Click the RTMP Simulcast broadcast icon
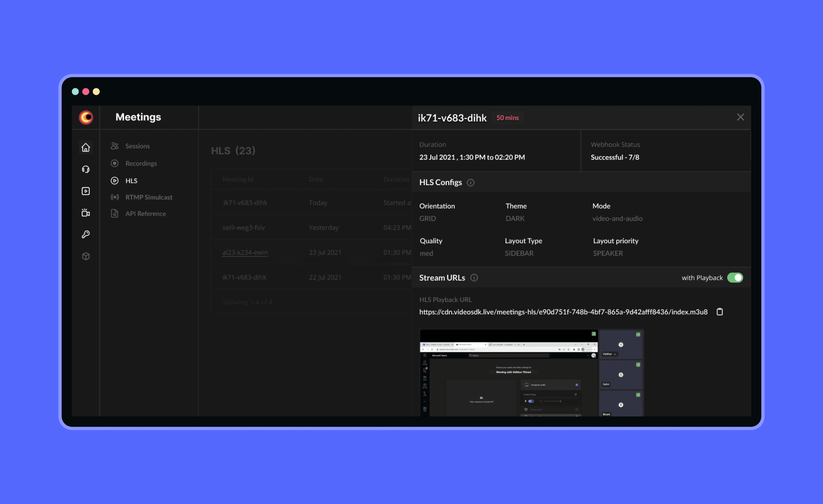This screenshot has width=823, height=504. [114, 197]
